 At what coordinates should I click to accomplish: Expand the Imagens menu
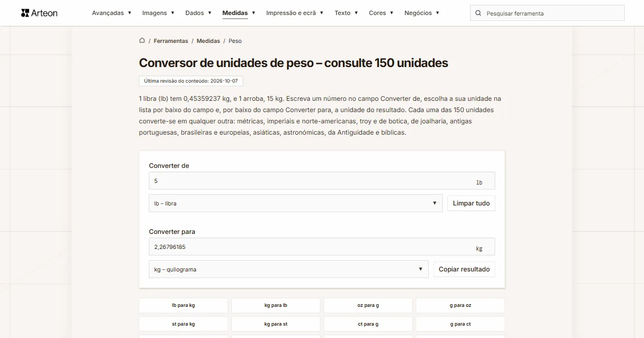coord(158,13)
